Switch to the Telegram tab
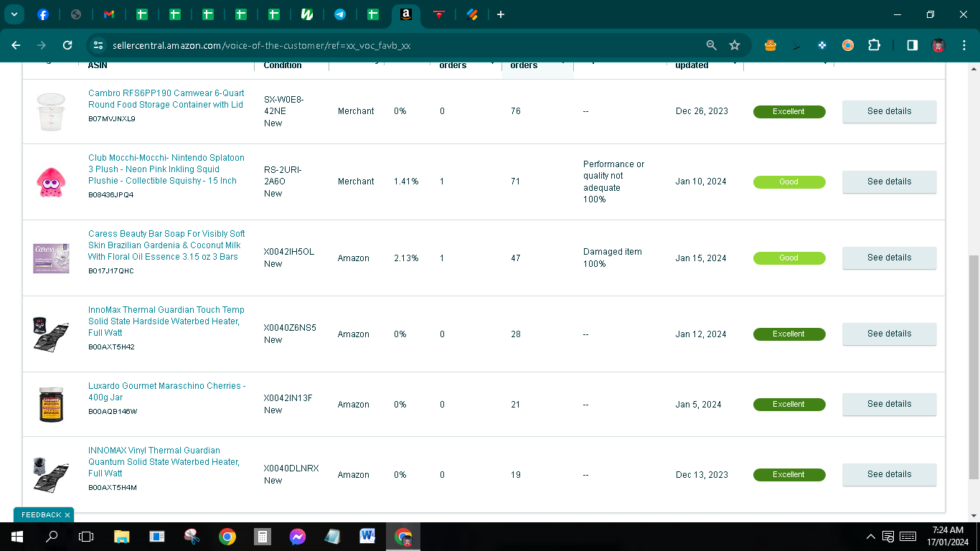Viewport: 980px width, 551px height. (340, 14)
